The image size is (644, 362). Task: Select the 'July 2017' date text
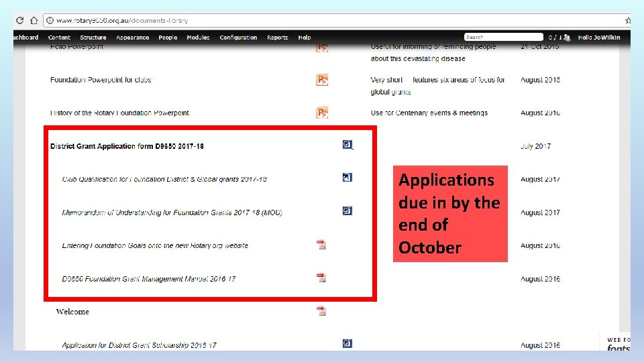tap(535, 146)
